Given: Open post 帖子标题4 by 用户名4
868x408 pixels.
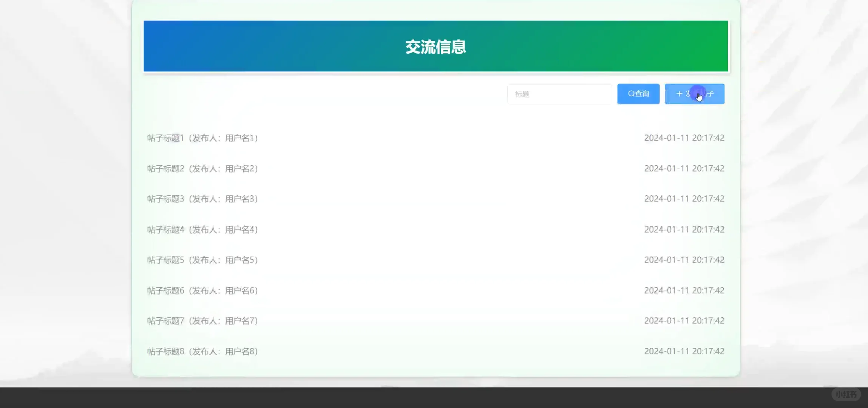Looking at the screenshot, I should point(202,229).
